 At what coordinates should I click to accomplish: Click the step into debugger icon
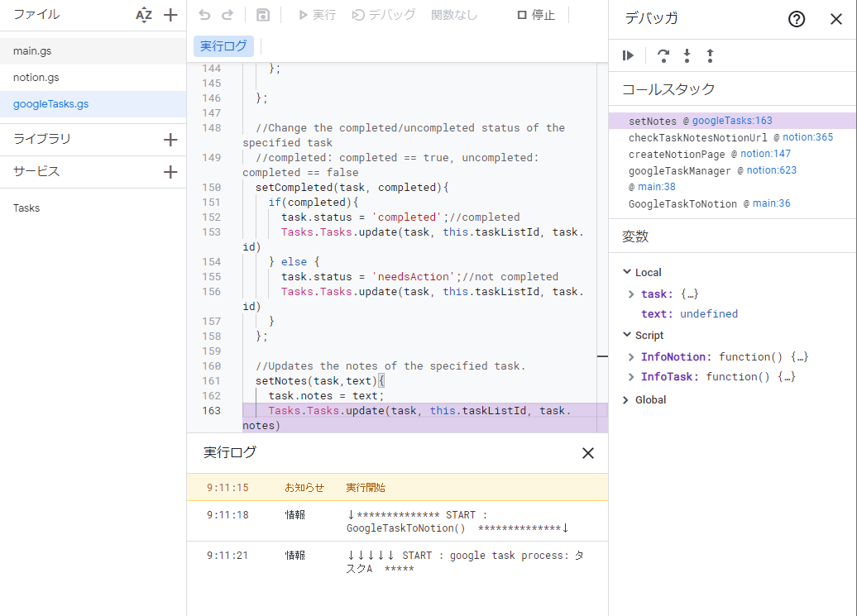pos(687,55)
